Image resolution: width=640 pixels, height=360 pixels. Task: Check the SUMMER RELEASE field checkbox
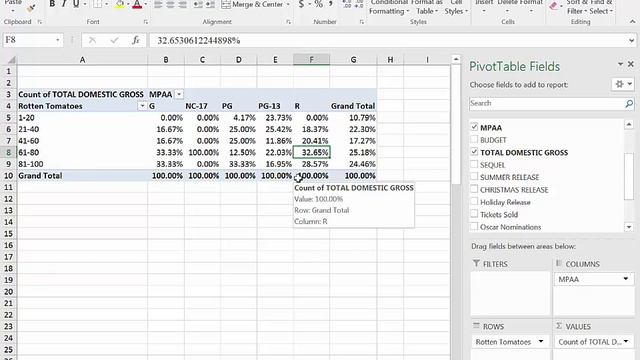point(474,177)
